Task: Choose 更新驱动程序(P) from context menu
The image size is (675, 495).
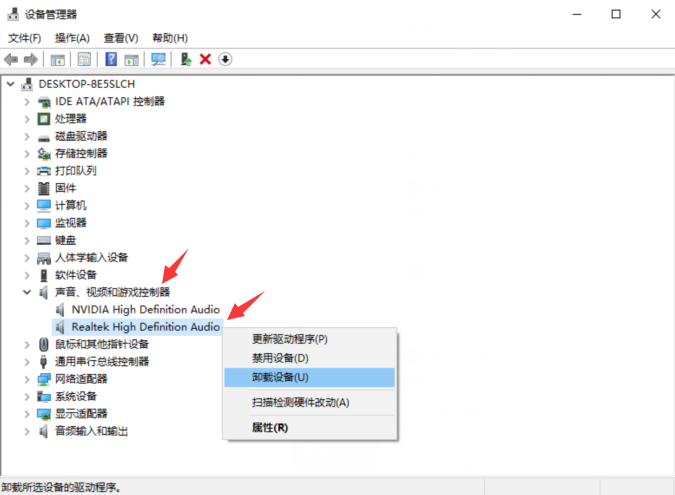Action: (310, 339)
